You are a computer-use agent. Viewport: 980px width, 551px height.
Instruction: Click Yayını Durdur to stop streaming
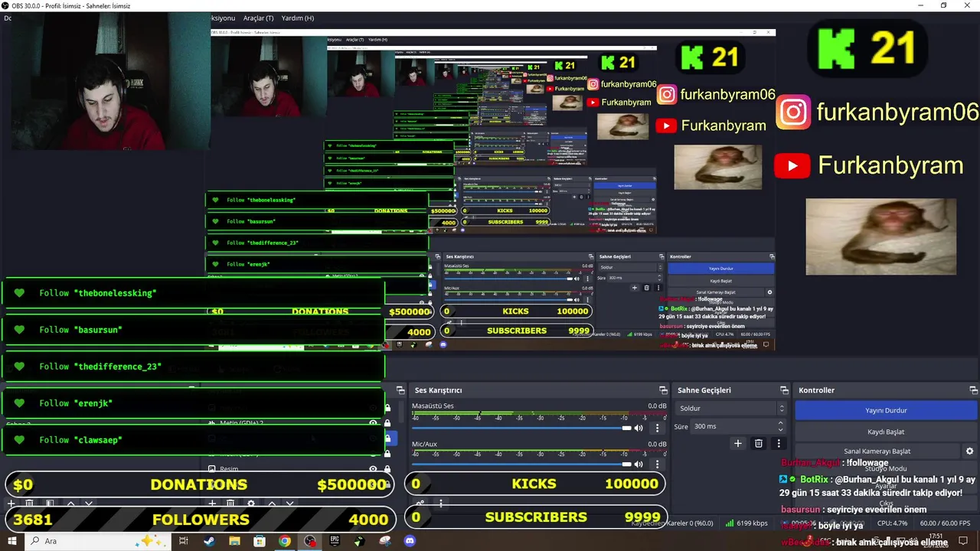pos(886,410)
